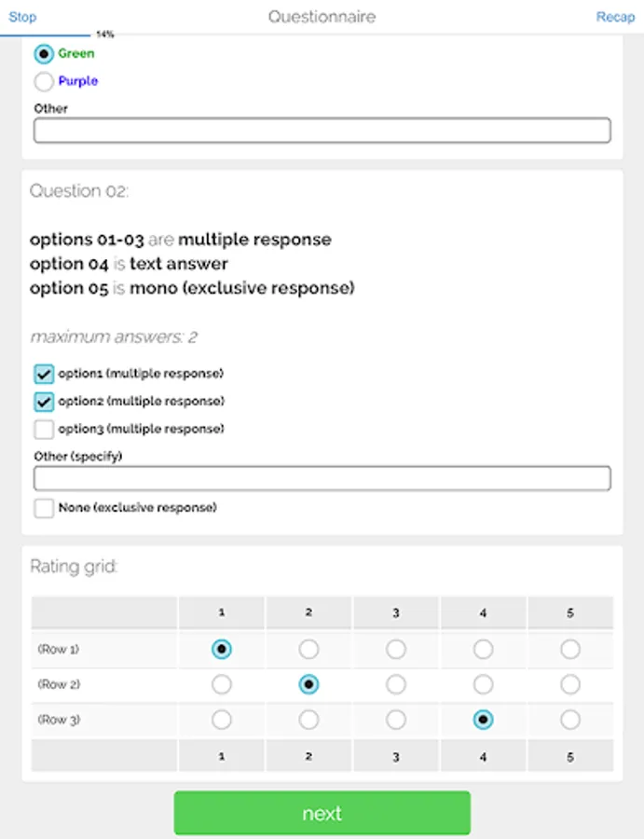Tap the Stop link at top left

click(22, 17)
